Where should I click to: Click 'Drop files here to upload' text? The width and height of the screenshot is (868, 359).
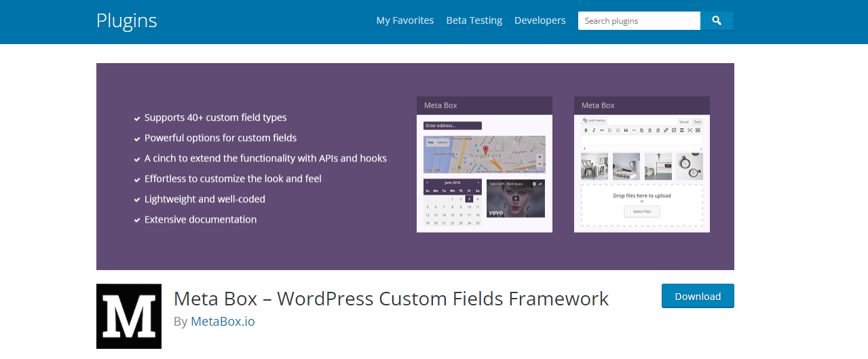[642, 195]
